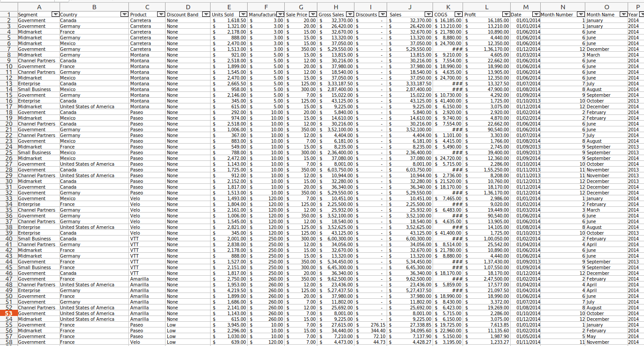This screenshot has width=644, height=346.
Task: Open the Discounts column filter dropdown
Action: [x=383, y=15]
